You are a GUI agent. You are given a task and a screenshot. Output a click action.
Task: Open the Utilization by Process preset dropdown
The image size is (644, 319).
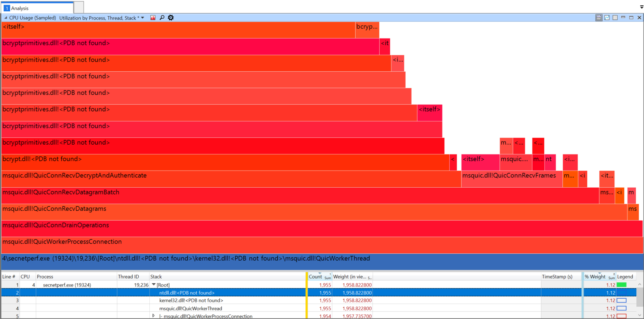[x=142, y=18]
